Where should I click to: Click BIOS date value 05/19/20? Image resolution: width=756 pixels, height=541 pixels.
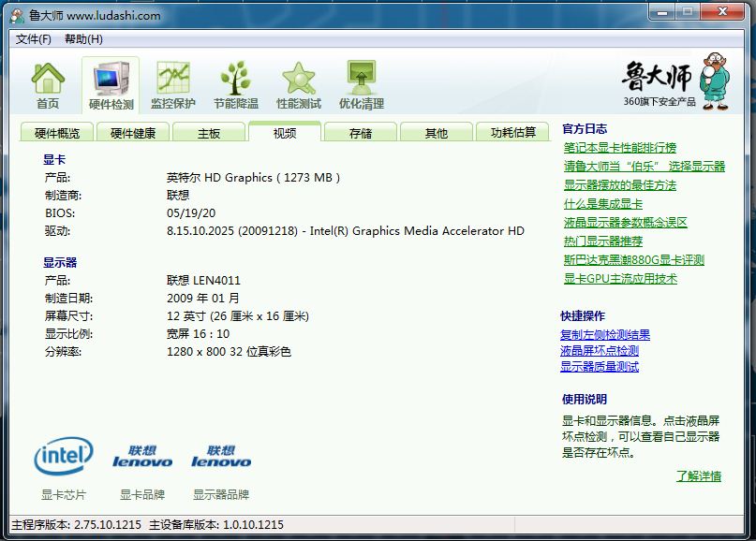(x=191, y=213)
